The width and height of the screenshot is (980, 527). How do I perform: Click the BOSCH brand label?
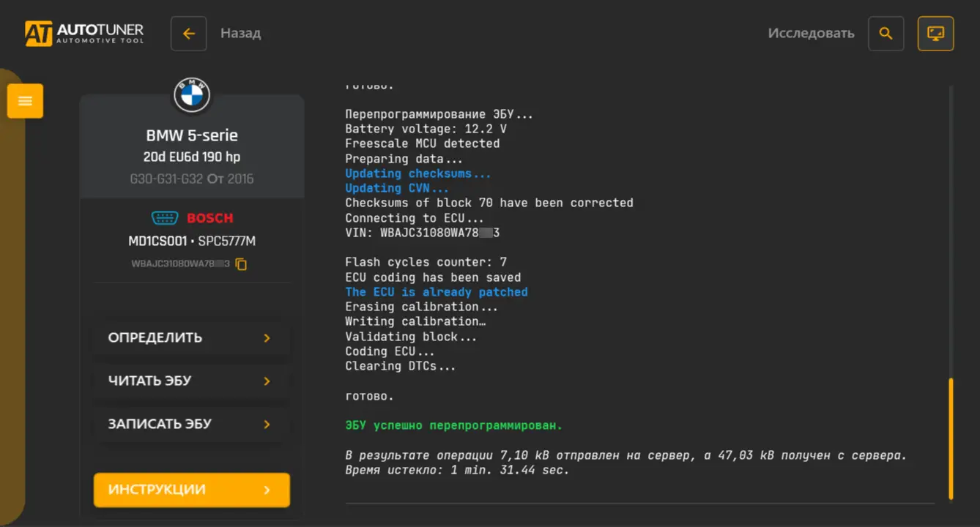tap(210, 218)
